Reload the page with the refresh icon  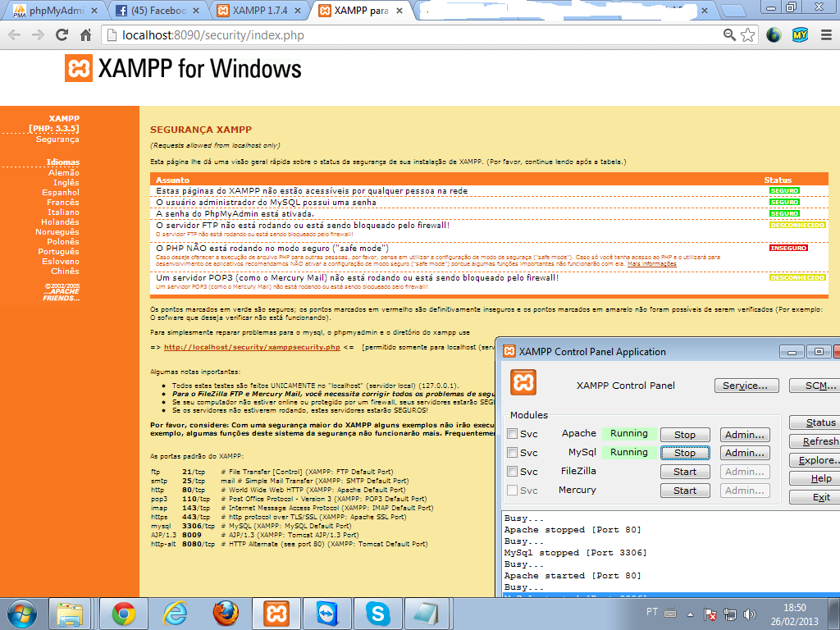pyautogui.click(x=62, y=35)
